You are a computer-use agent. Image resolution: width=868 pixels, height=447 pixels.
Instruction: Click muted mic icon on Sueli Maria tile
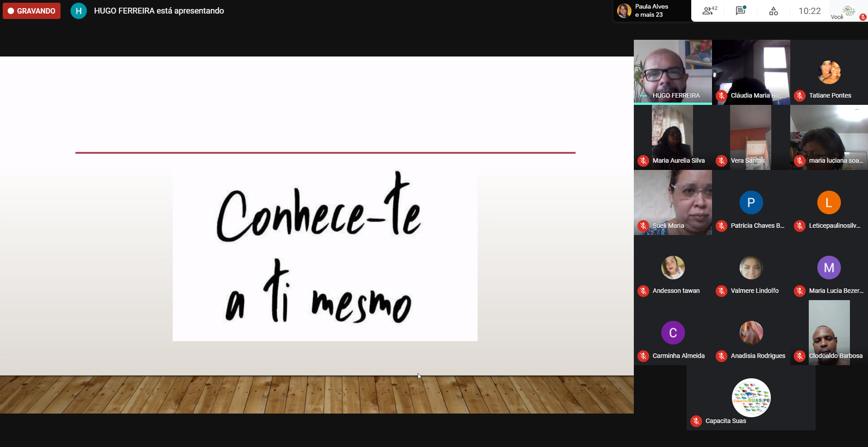click(643, 226)
